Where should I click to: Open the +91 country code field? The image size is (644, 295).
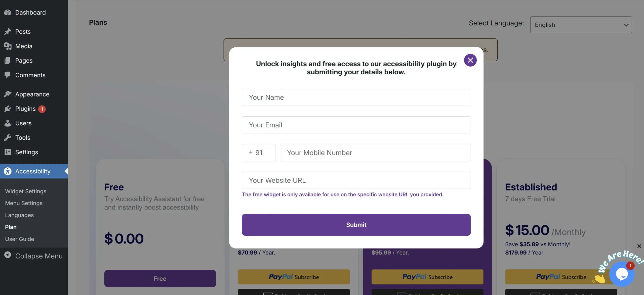pyautogui.click(x=259, y=153)
